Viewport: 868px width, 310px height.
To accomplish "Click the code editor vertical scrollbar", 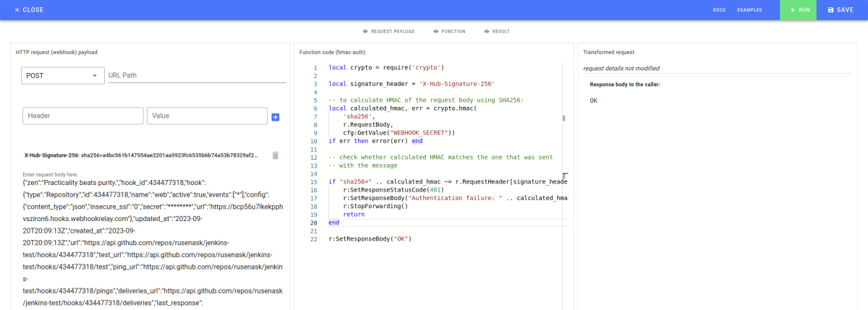I will [564, 118].
